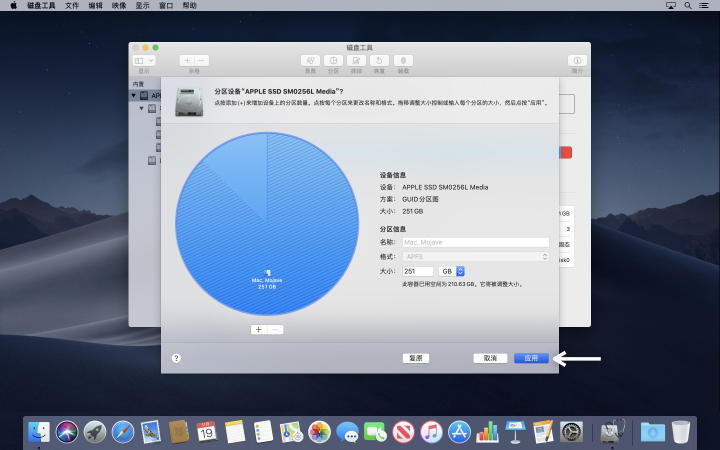Image resolution: width=720 pixels, height=450 pixels.
Task: Open Pages from the Dock
Action: 544,432
